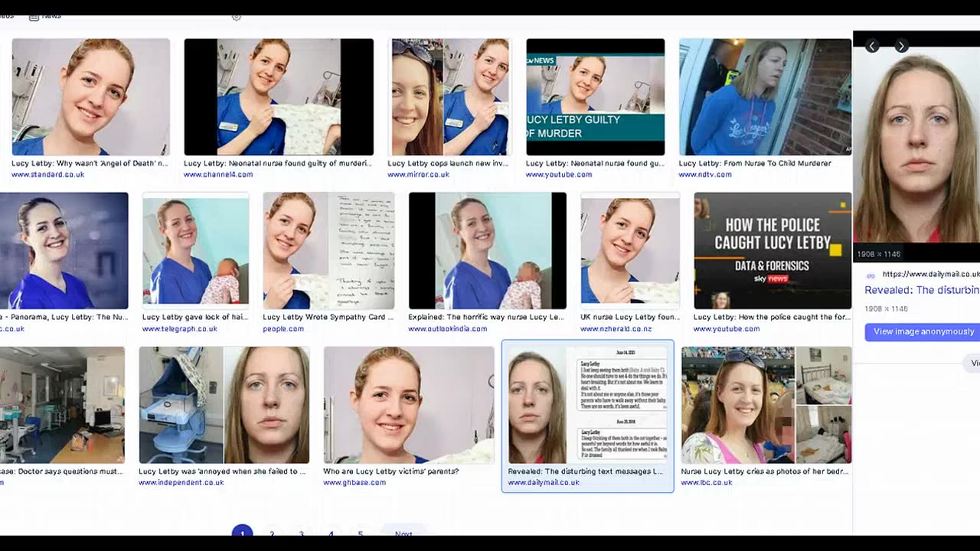Open the ndtv.com result image
The image size is (980, 551).
coord(765,97)
